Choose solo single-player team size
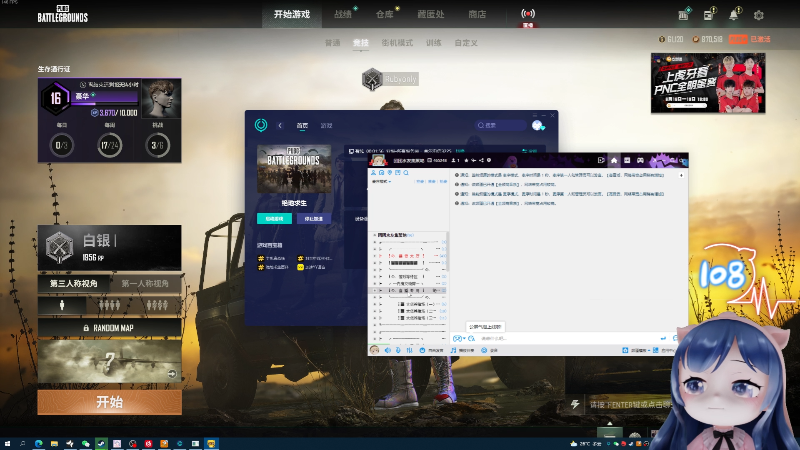 62,305
